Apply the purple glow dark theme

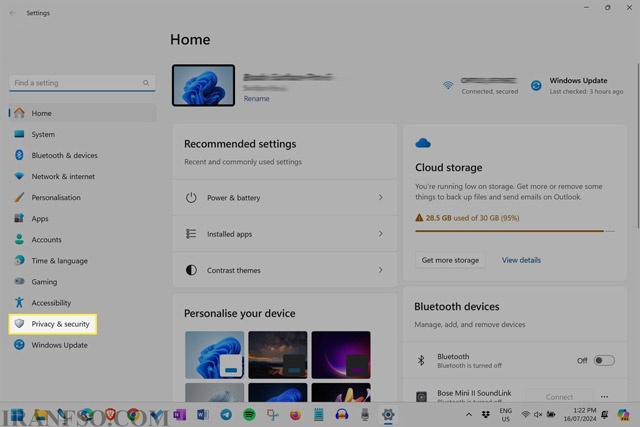coord(341,355)
